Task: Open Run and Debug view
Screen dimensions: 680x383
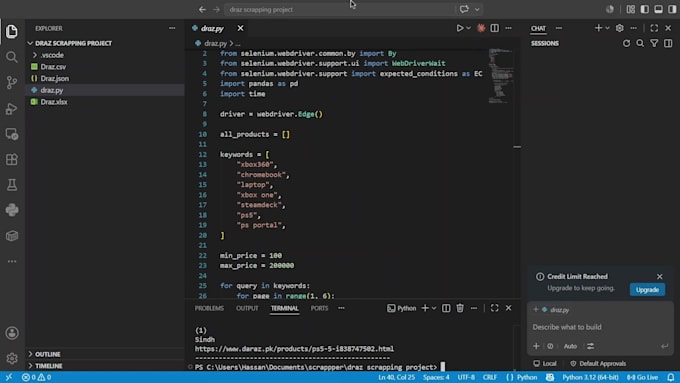Action: (x=12, y=108)
